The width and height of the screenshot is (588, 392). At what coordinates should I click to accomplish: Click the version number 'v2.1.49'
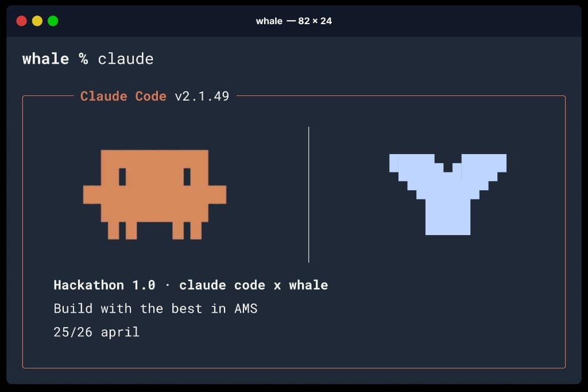202,96
